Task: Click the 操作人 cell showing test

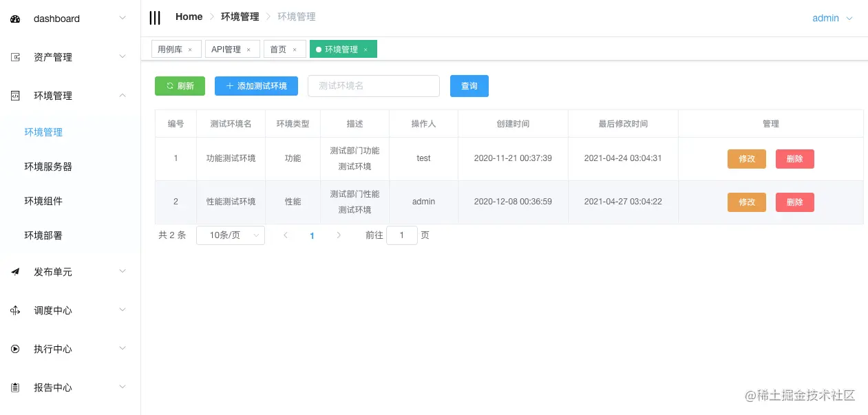Action: [423, 158]
